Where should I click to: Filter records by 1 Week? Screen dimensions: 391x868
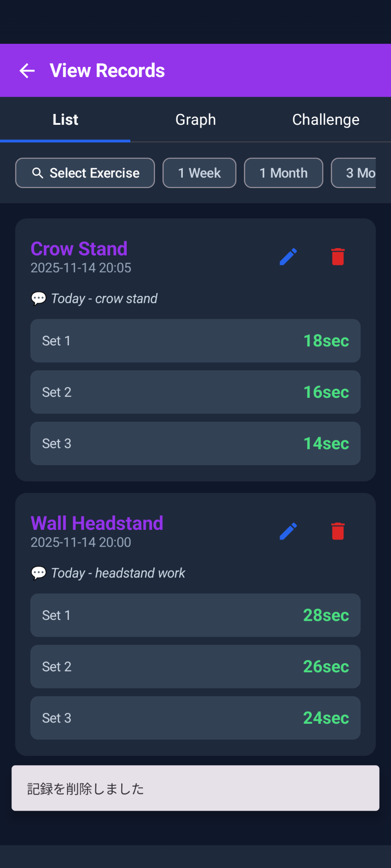(x=199, y=173)
